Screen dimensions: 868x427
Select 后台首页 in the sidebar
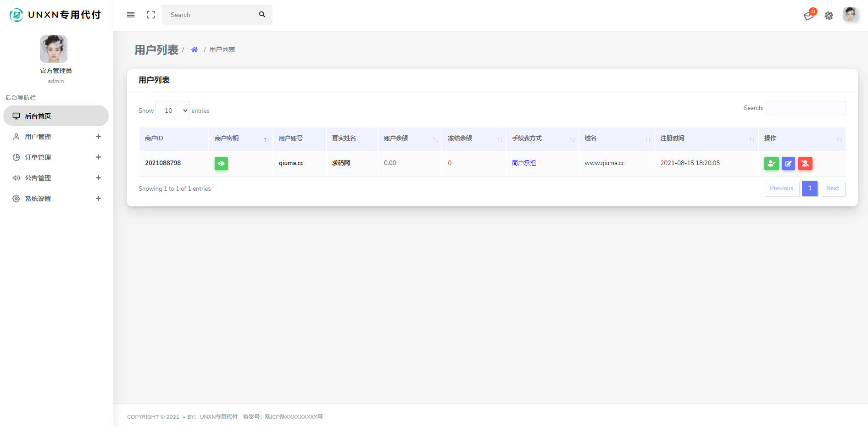point(56,116)
